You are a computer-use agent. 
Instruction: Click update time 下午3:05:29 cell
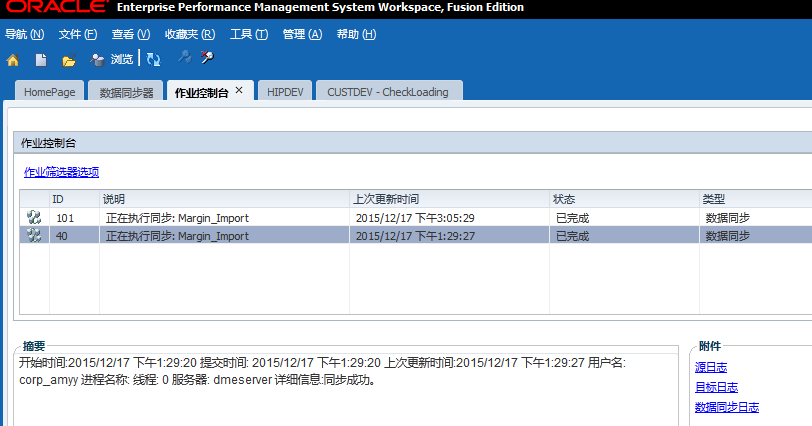(x=450, y=217)
